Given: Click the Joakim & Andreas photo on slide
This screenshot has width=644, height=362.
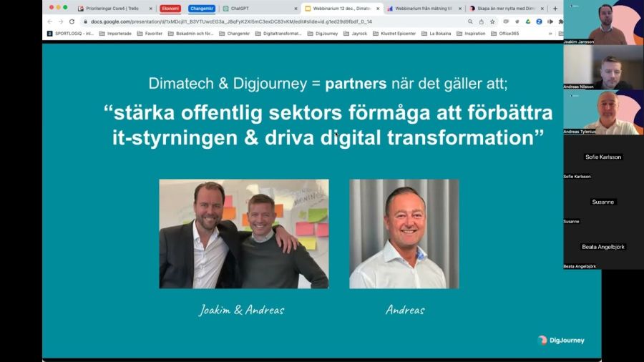Looking at the screenshot, I should tap(244, 234).
